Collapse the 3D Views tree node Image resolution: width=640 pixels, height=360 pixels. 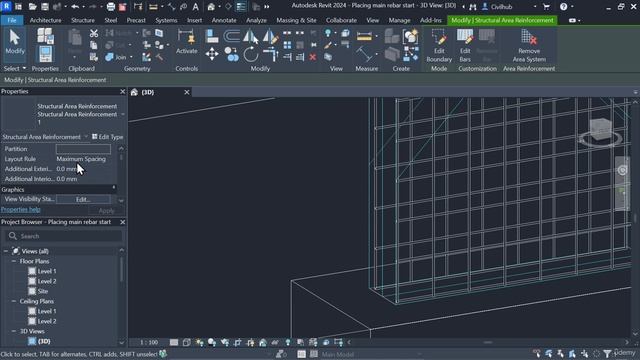pos(14,331)
